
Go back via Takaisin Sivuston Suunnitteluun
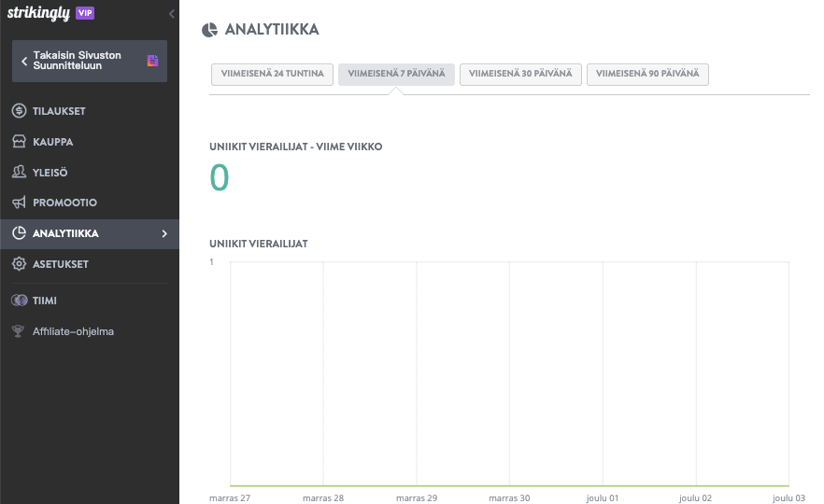pyautogui.click(x=90, y=61)
